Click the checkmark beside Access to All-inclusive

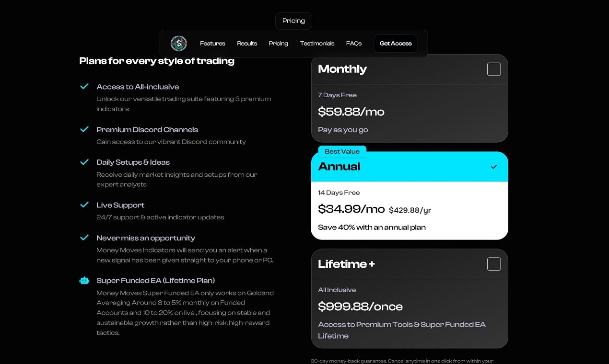tap(84, 87)
